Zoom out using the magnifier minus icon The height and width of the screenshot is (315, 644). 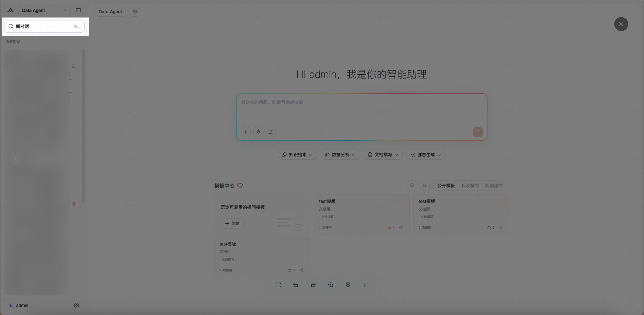(348, 285)
